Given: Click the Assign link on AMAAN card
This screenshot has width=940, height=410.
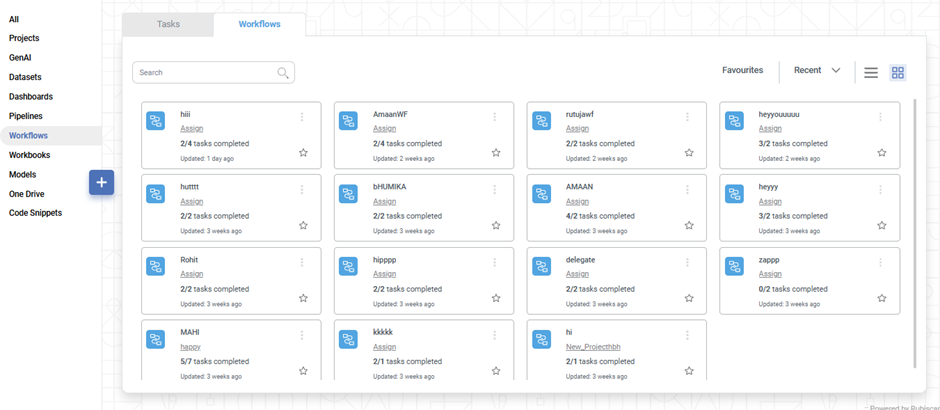Looking at the screenshot, I should (577, 202).
